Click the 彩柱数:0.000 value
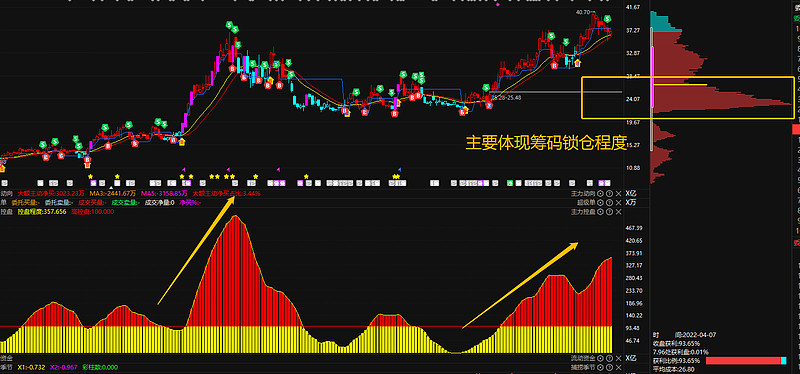 100,367
